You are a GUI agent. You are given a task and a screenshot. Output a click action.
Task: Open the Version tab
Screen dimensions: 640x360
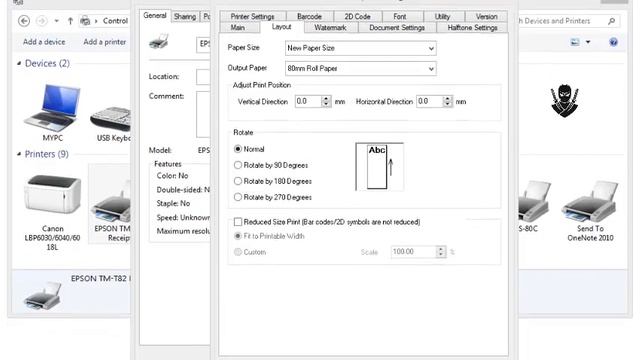coord(487,16)
